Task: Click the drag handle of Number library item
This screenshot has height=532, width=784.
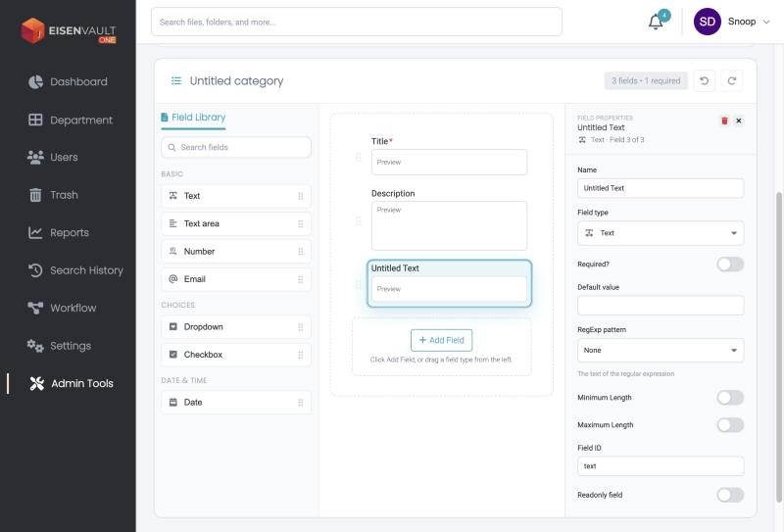Action: (x=301, y=252)
